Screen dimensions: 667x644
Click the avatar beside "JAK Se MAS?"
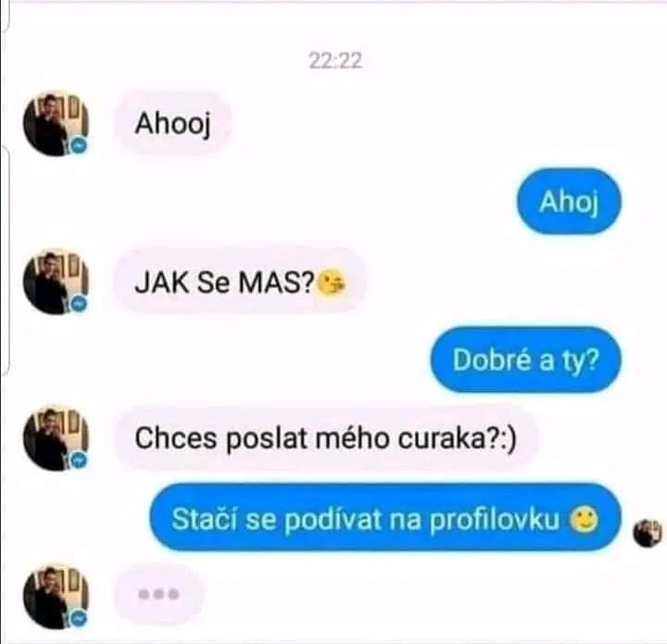56,282
